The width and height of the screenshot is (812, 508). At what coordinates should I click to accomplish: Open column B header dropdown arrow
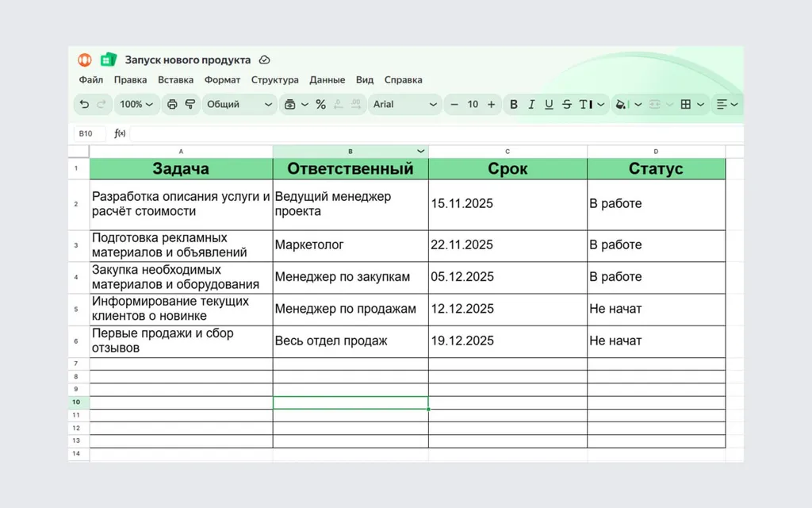pos(420,152)
